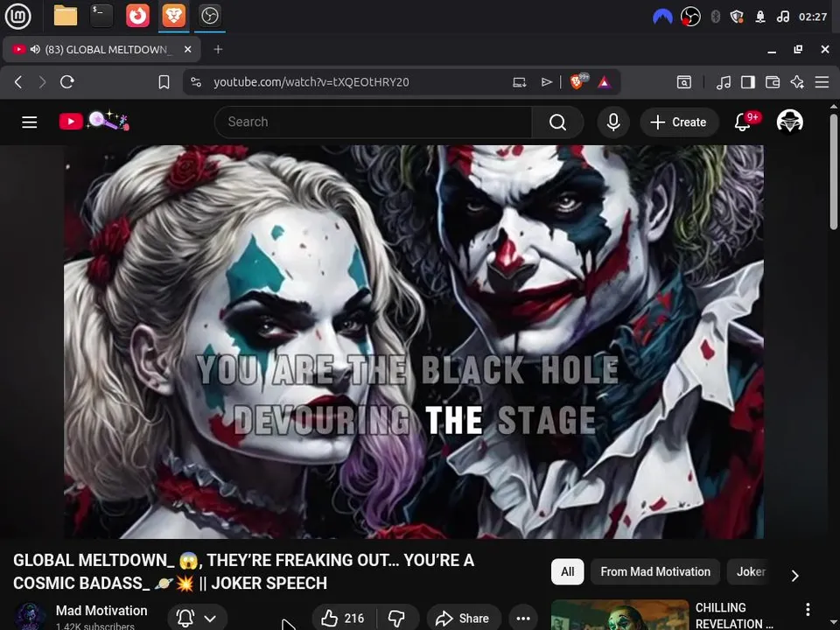Click the GLOBAL MELTDOWN video title text
Viewport: 840px width, 630px height.
pos(244,571)
